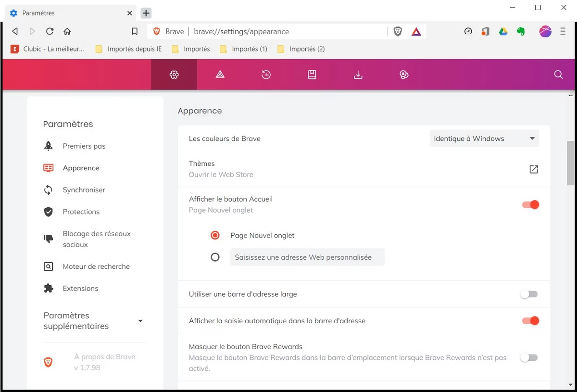Open the profile avatar icon

pos(545,31)
